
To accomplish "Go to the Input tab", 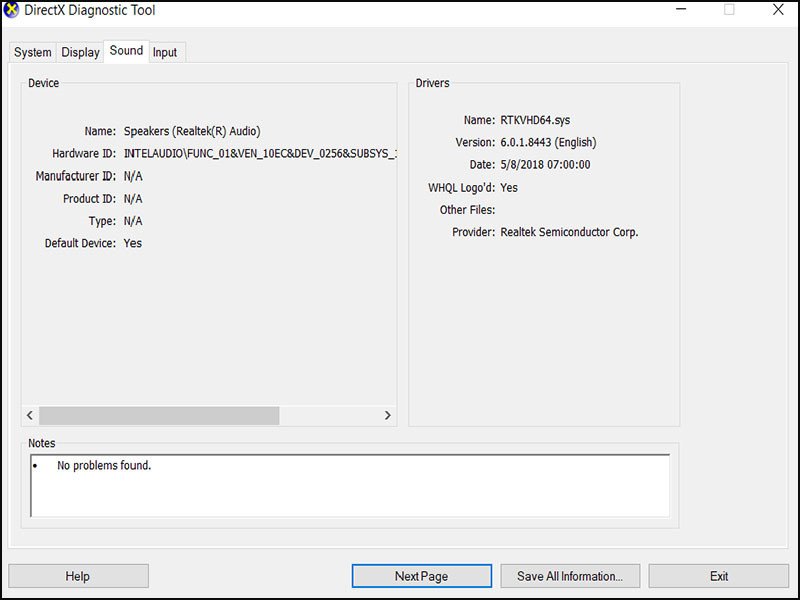I will (165, 52).
